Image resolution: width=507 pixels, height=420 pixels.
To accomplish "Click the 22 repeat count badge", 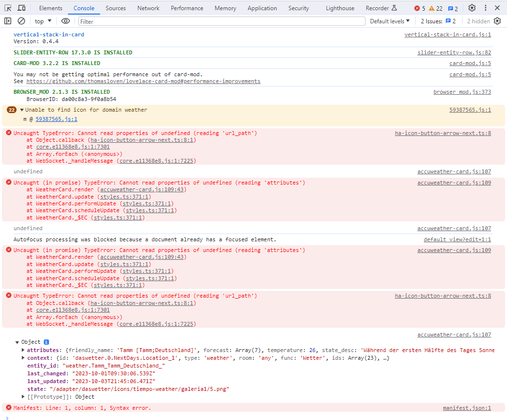I will 12,110.
